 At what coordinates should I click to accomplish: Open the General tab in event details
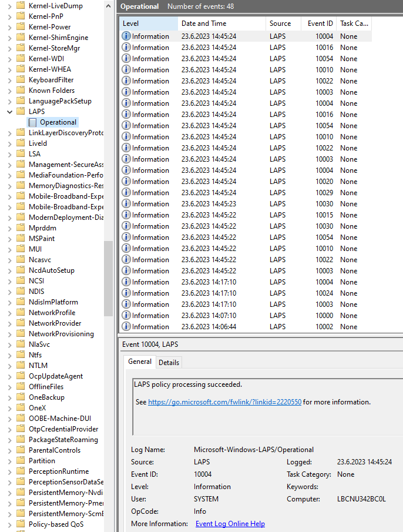(140, 362)
